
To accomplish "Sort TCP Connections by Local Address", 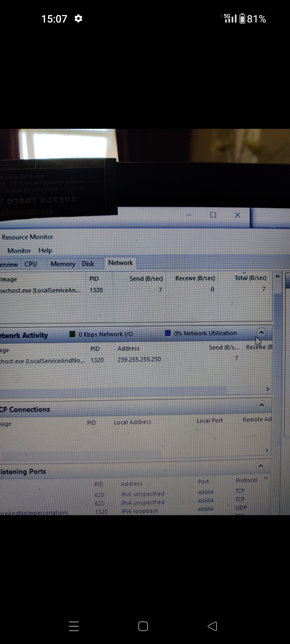I will [132, 422].
